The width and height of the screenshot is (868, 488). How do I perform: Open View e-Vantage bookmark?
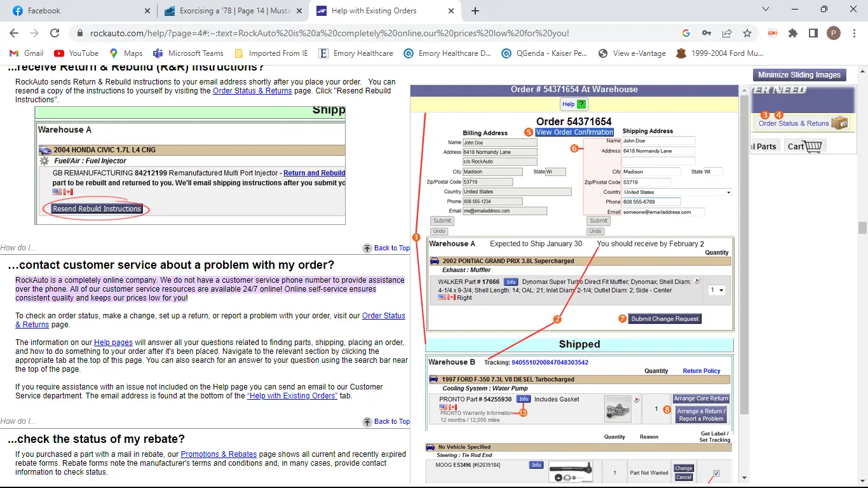pos(632,53)
